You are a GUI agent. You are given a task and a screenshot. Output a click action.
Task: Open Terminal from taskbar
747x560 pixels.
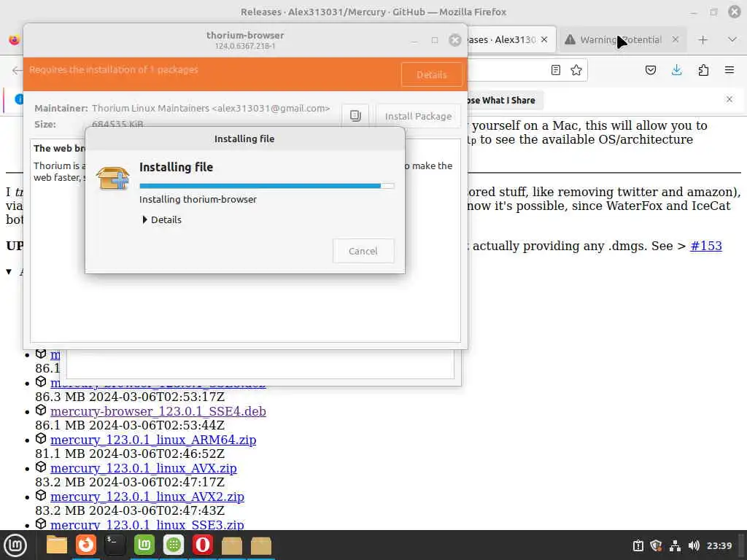tap(115, 545)
